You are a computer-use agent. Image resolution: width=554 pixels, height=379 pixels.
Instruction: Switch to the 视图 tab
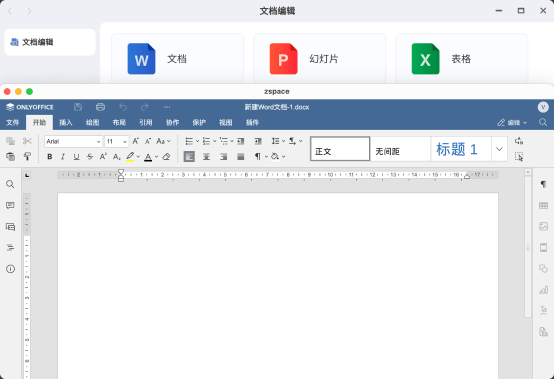click(x=225, y=123)
